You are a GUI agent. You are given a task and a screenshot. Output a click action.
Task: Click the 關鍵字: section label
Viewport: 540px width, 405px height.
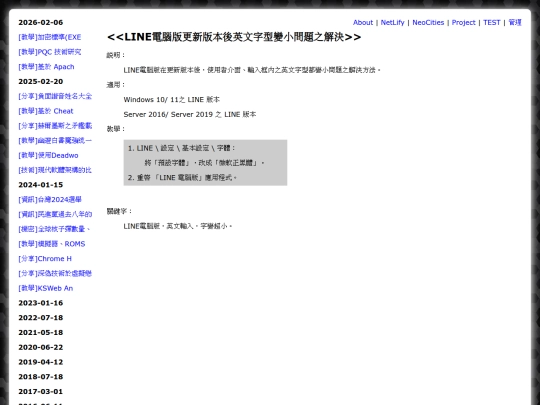[x=120, y=211]
